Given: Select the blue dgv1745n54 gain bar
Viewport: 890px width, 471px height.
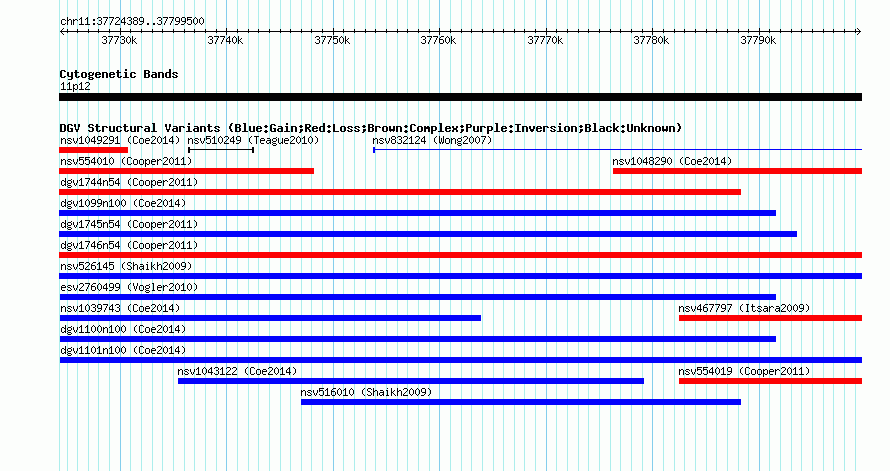Looking at the screenshot, I should (x=428, y=234).
